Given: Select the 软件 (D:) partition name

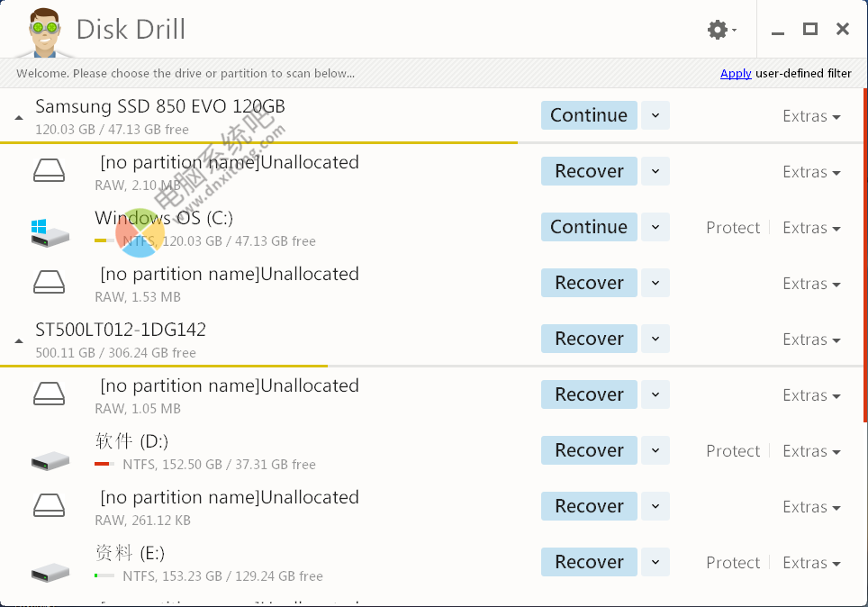Looking at the screenshot, I should [x=131, y=441].
